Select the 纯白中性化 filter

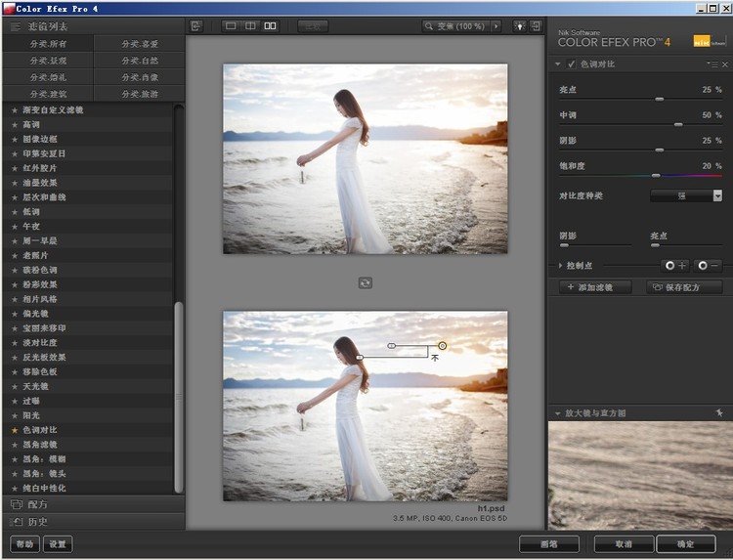[x=88, y=488]
